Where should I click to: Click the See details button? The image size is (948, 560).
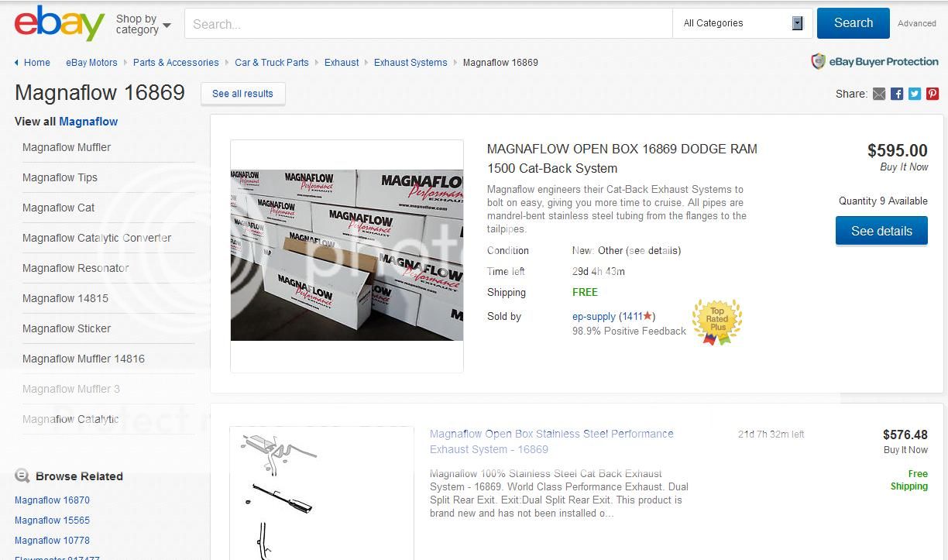881,231
